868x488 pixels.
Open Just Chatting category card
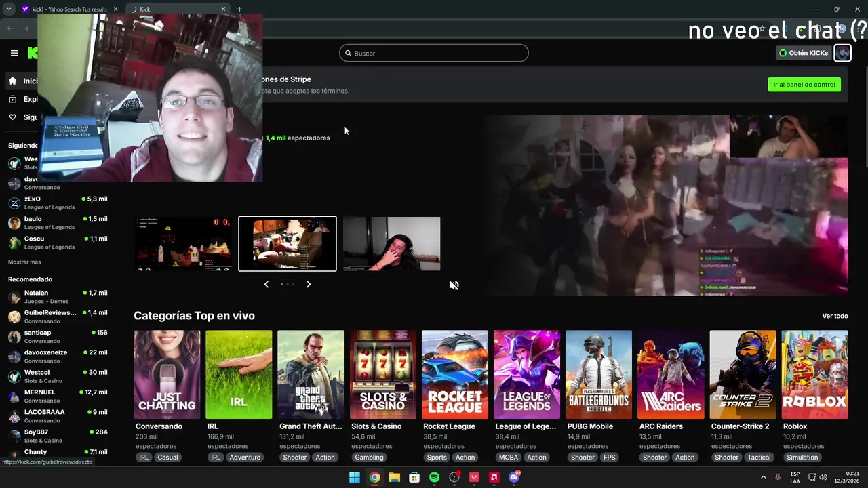pos(167,374)
